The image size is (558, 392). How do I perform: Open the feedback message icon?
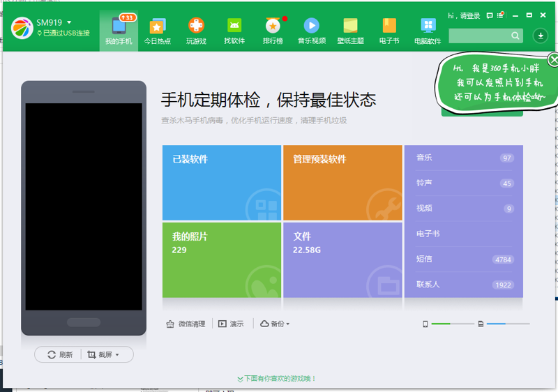click(x=490, y=15)
